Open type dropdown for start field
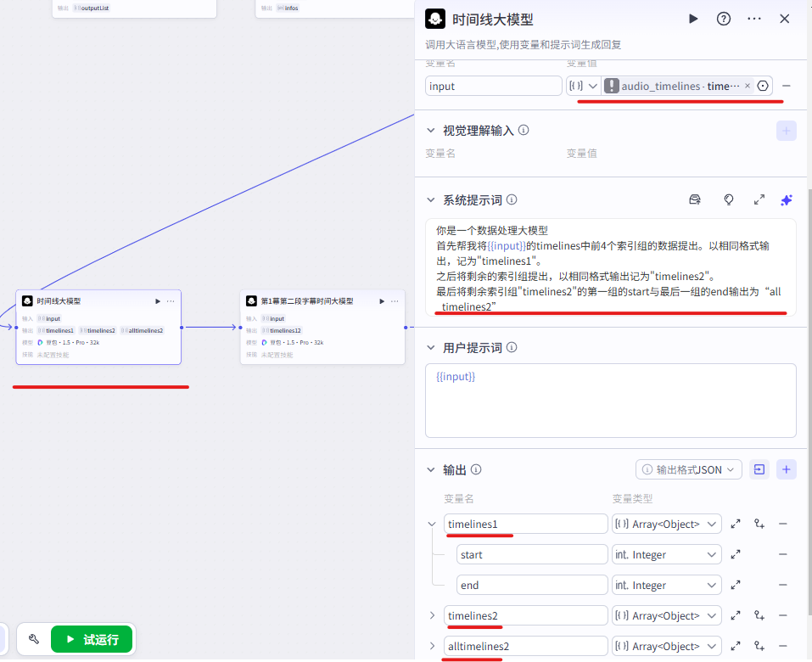812x662 pixels. click(x=667, y=555)
